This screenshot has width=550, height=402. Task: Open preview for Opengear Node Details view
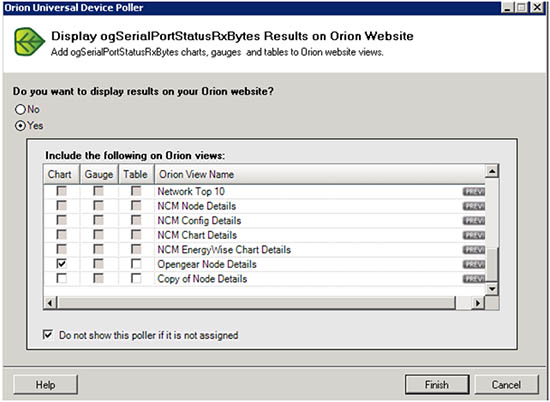(x=474, y=264)
